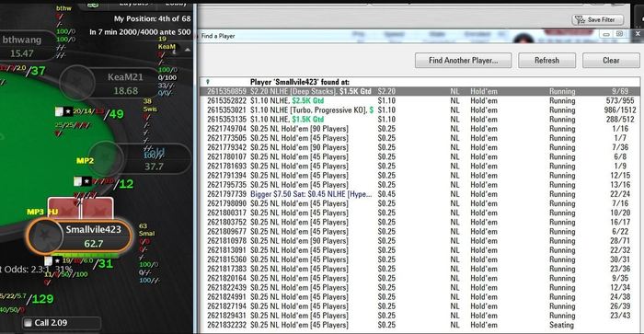Screen dimensions: 644x334
Task: Click the MP2 seat avatar circle
Action: pyautogui.click(x=107, y=157)
